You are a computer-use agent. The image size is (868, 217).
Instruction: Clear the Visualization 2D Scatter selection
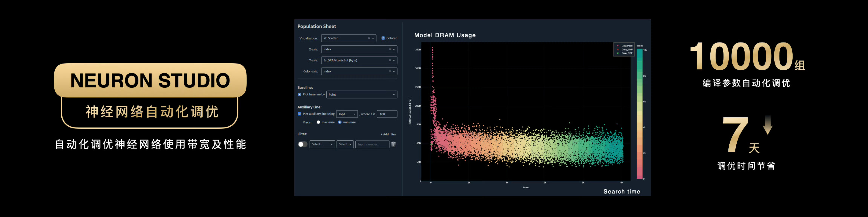coord(369,38)
